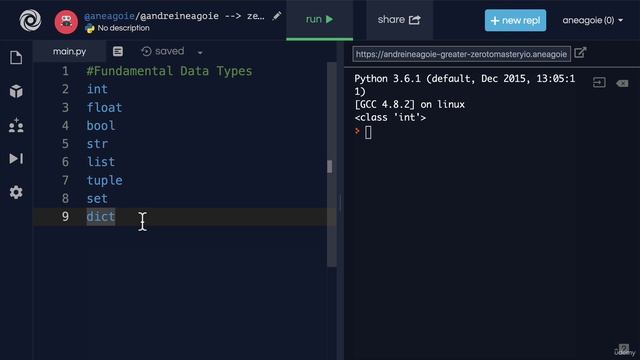Viewport: 640px width, 360px height.
Task: Click the Python logo next to No description
Action: [x=89, y=28]
